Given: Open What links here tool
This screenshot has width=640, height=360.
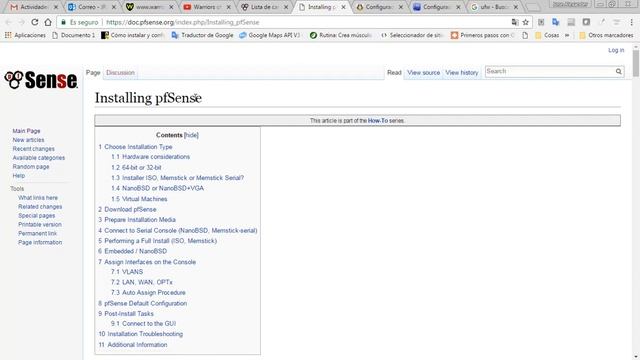Looking at the screenshot, I should click(38, 198).
